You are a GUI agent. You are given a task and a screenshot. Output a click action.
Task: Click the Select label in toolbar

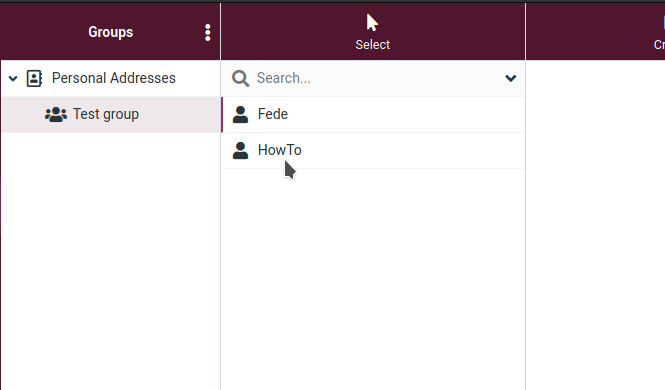coord(372,45)
